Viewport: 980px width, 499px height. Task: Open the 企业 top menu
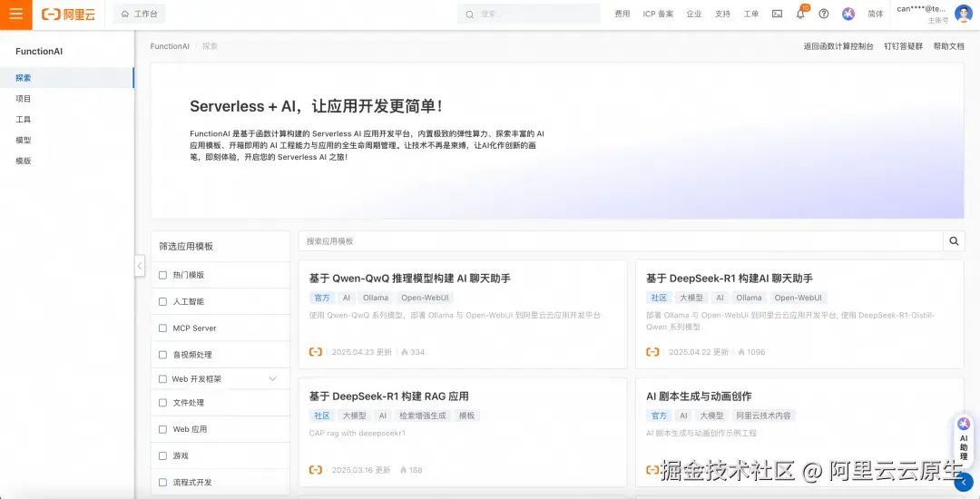tap(694, 14)
